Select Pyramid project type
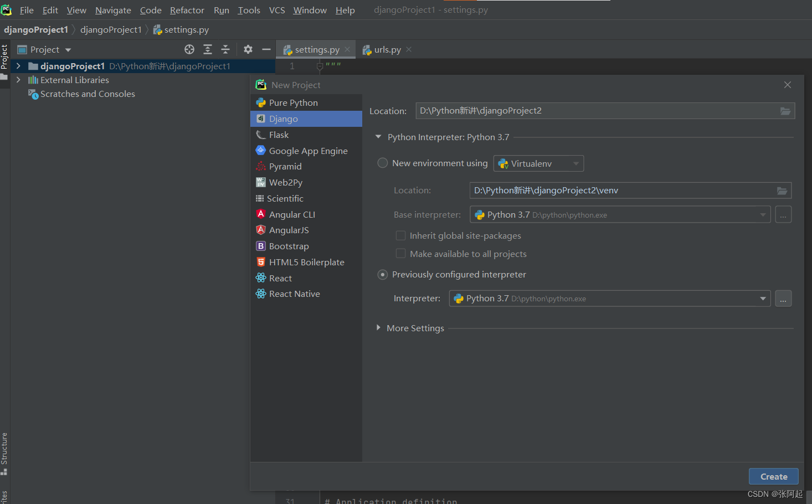Image resolution: width=812 pixels, height=504 pixels. [306, 166]
